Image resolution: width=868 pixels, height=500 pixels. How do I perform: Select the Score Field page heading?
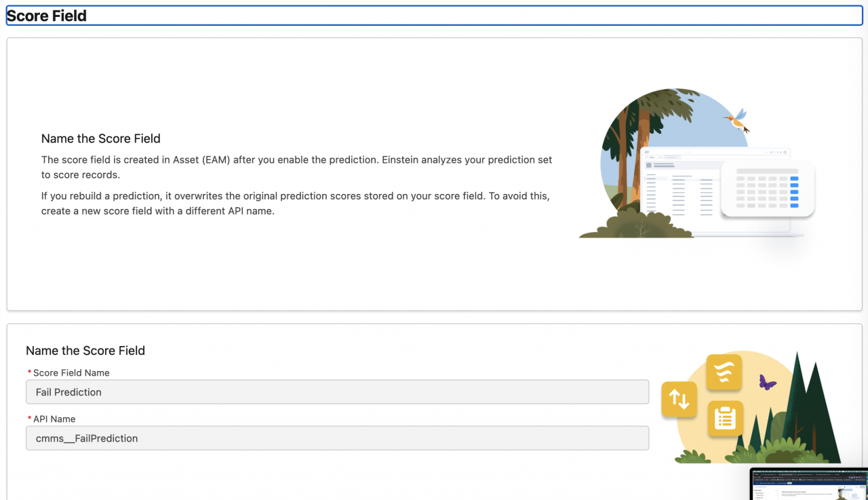pos(47,16)
